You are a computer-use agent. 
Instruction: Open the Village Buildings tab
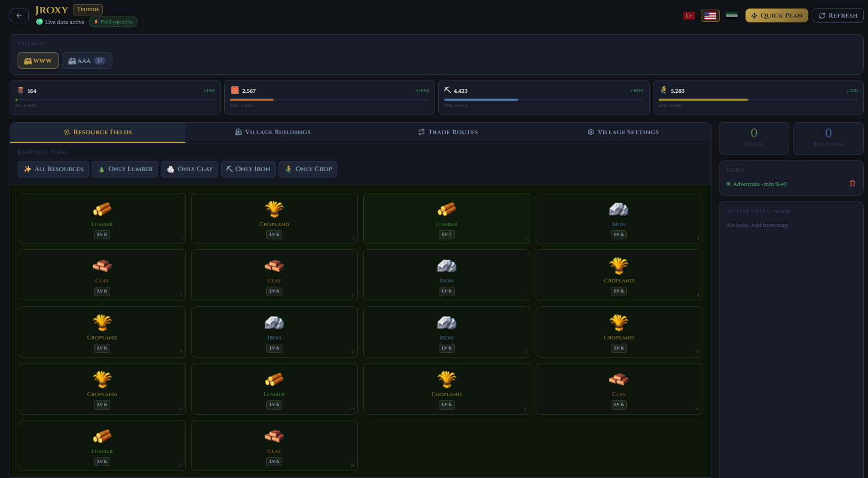pos(273,132)
